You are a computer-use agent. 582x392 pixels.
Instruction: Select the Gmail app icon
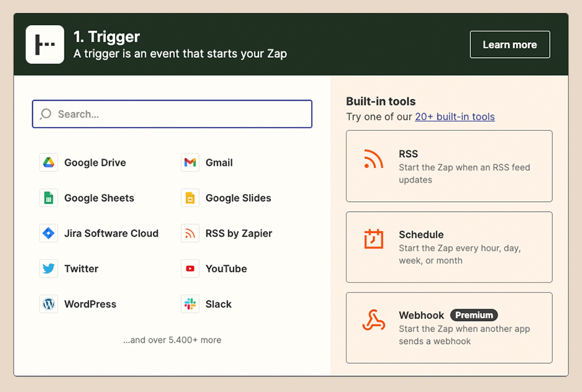[191, 162]
